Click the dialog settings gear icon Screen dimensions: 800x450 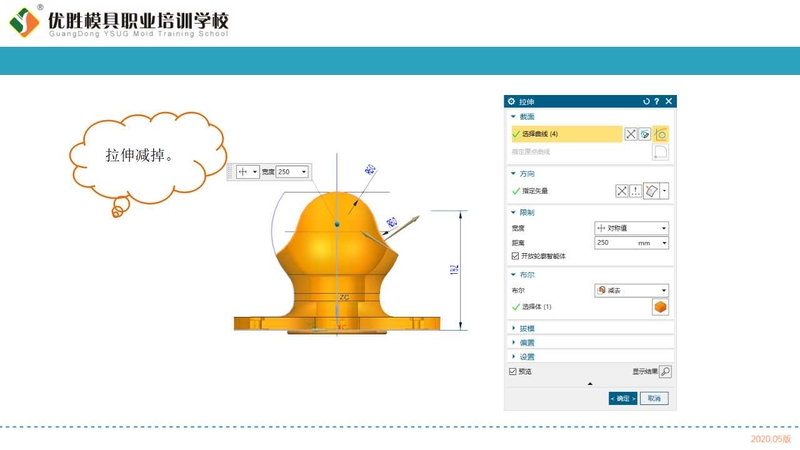[x=512, y=102]
